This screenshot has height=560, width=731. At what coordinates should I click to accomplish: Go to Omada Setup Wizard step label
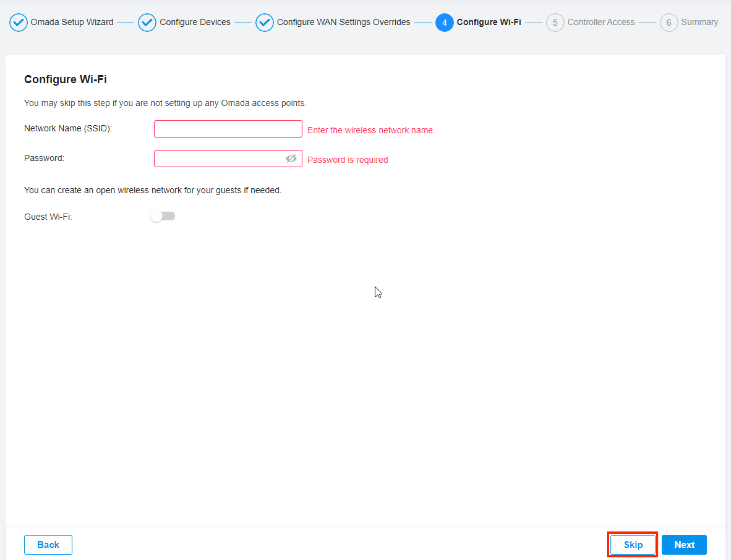[72, 22]
